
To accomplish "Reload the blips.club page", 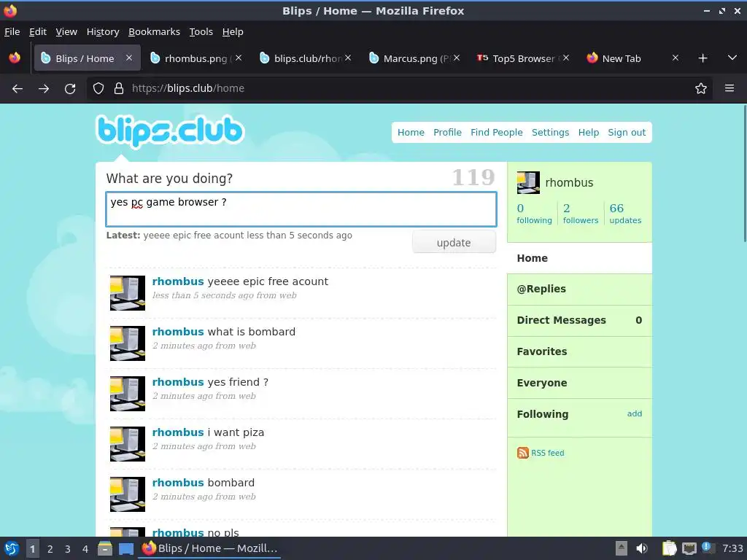I will click(x=70, y=88).
